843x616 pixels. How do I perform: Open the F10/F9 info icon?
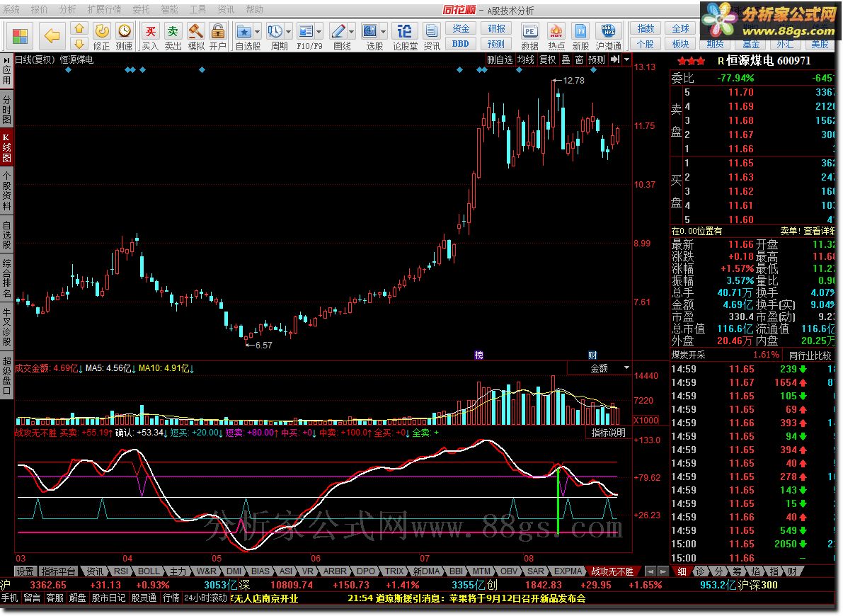tap(305, 31)
